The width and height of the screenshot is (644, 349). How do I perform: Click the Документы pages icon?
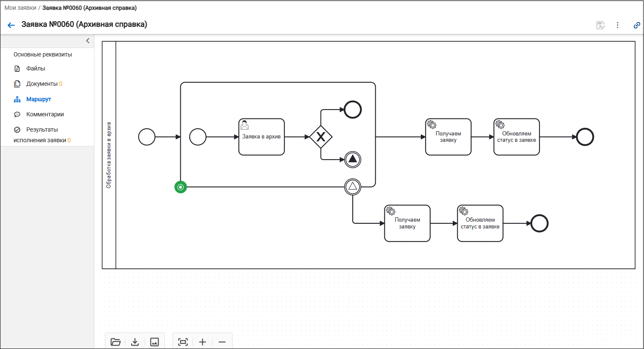click(17, 84)
